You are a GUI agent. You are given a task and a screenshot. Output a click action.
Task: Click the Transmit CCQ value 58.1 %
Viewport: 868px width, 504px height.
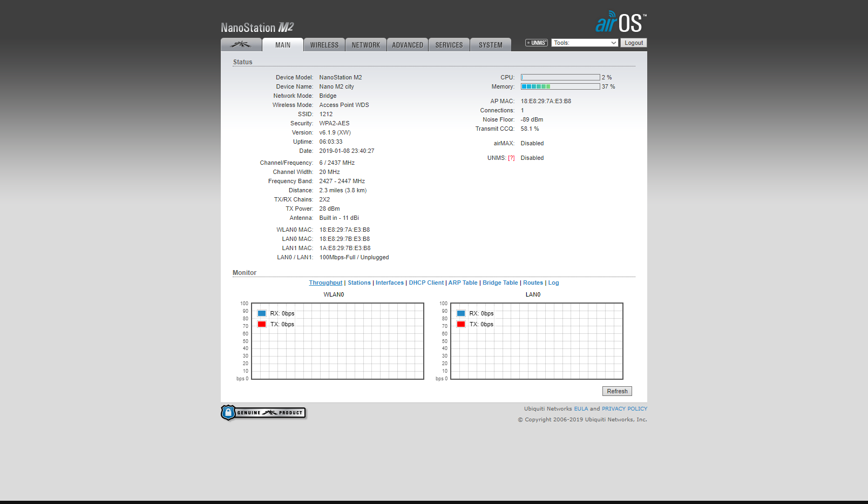point(530,129)
